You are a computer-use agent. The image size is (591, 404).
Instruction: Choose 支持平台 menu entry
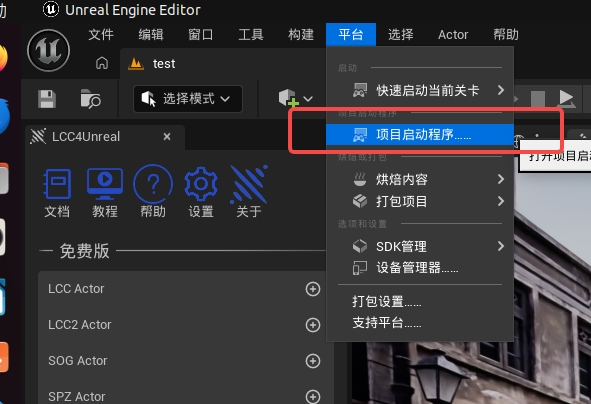420,323
